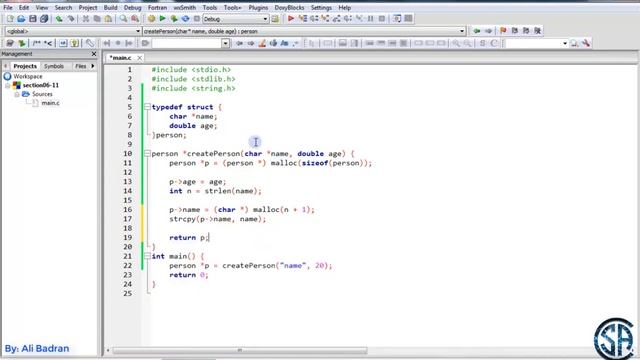Screen dimensions: 640x360
Task: Click the search text input field
Action: pyautogui.click(x=187, y=43)
